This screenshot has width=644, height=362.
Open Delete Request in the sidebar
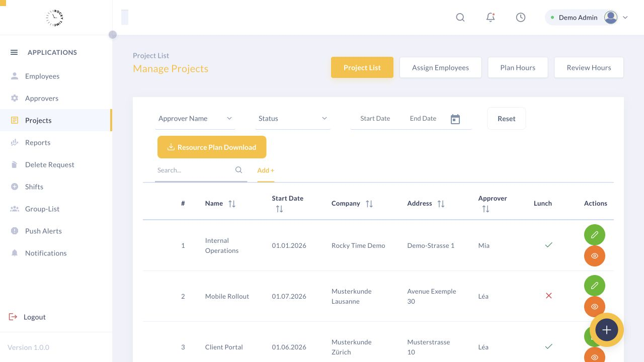click(x=56, y=164)
